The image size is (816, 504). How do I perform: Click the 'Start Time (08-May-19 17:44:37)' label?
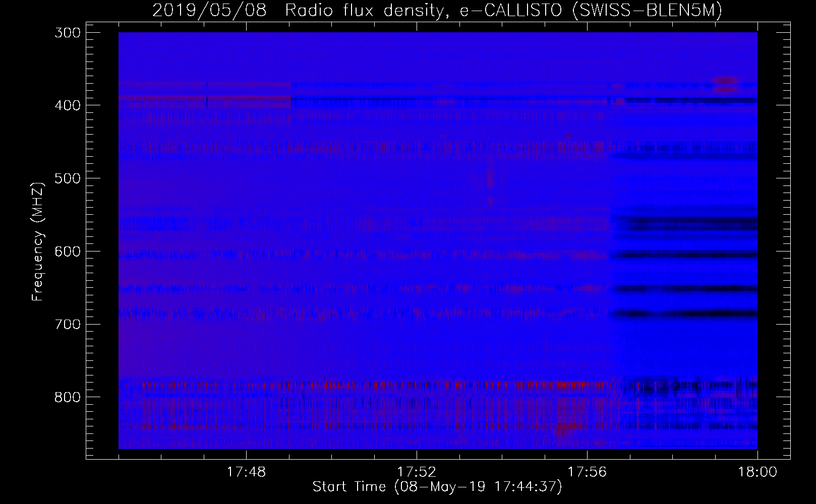[x=437, y=487]
